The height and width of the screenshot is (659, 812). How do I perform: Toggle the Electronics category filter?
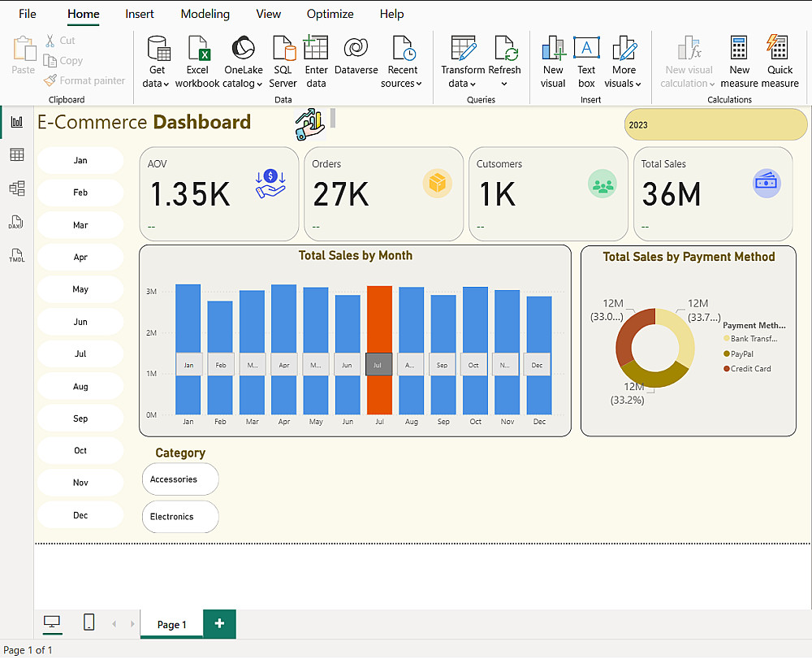point(179,517)
